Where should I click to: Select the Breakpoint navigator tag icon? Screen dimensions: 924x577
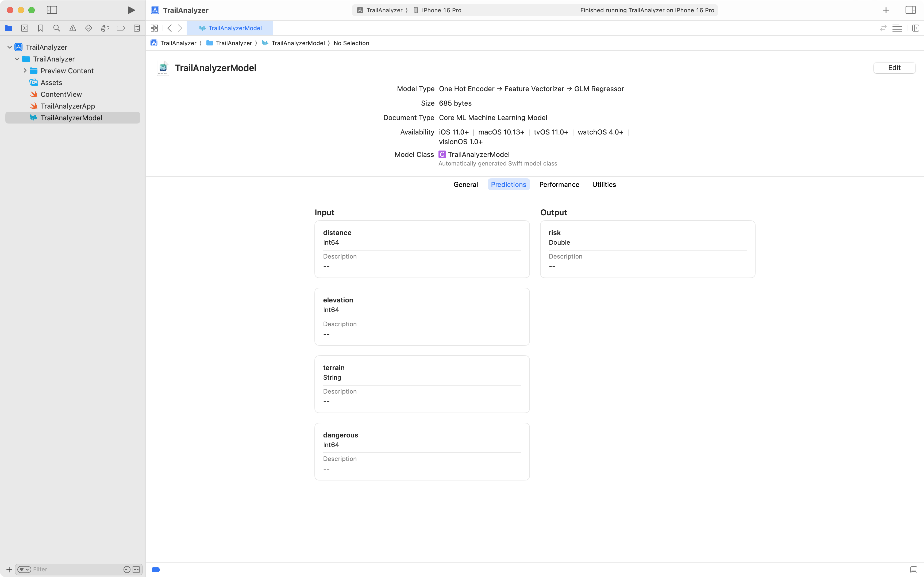coord(121,28)
